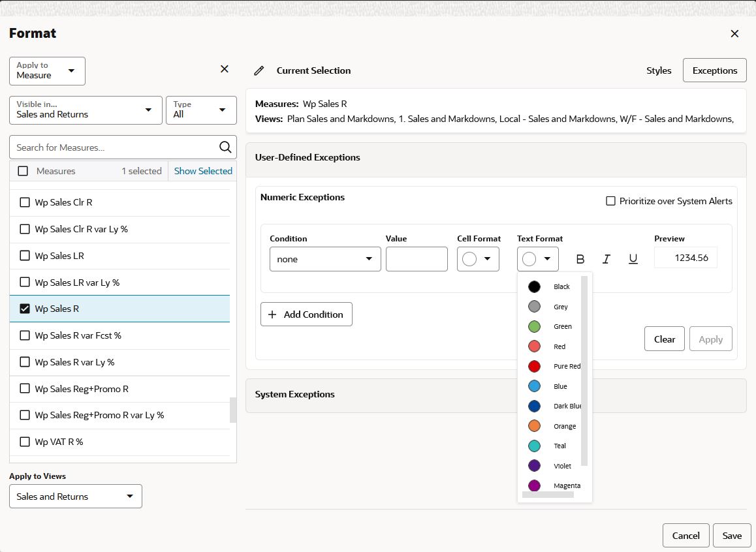Click the Value input field
The image size is (756, 552).
(x=417, y=259)
